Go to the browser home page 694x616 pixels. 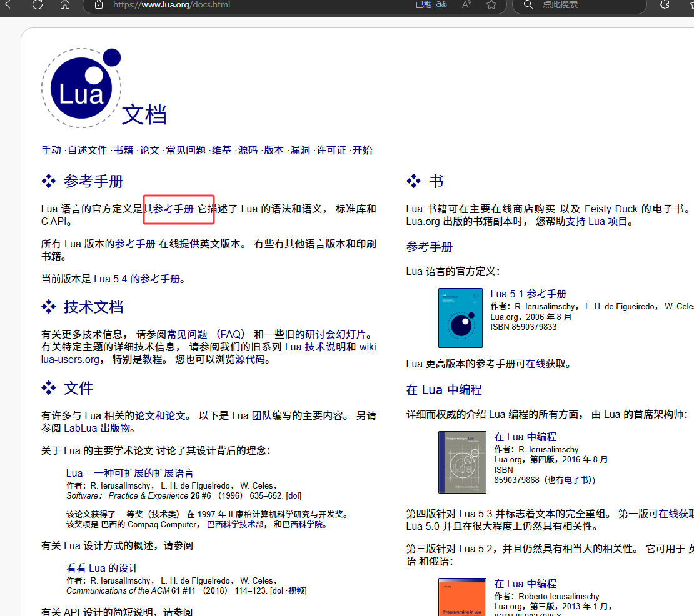pos(65,6)
